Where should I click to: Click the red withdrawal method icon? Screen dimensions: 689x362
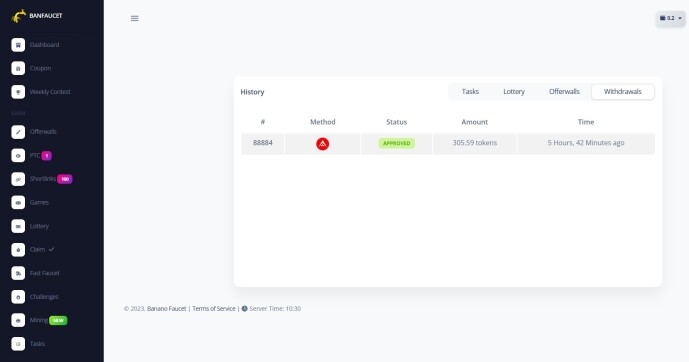(323, 144)
